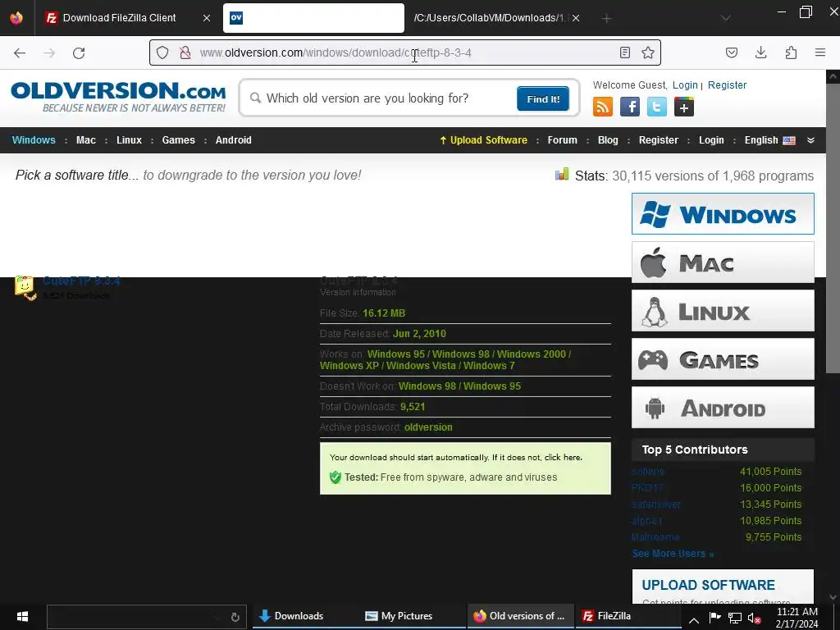Viewport: 840px width, 630px height.
Task: Open the Mac platform sidebar banner
Action: point(723,262)
